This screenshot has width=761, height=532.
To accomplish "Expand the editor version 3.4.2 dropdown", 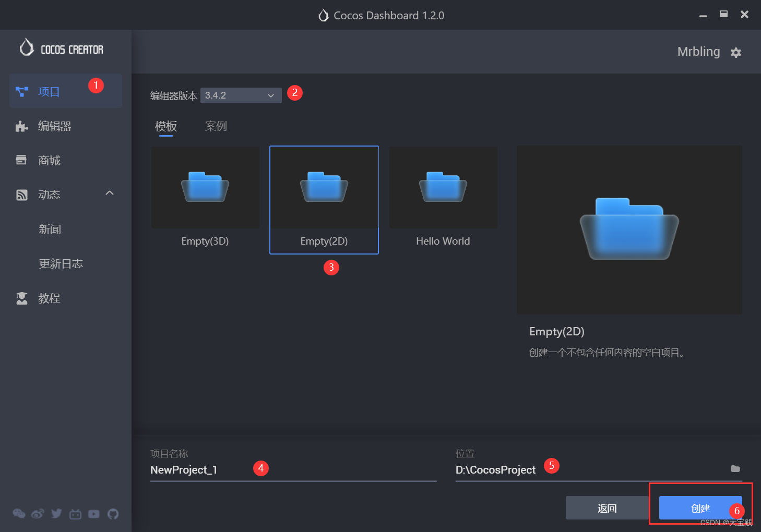I will point(241,95).
